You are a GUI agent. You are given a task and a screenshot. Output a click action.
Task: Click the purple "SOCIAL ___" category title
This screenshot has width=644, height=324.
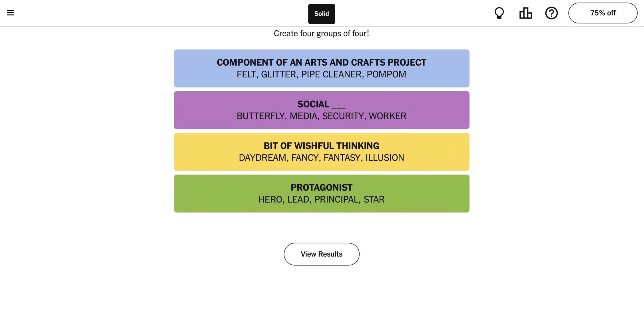coord(321,104)
